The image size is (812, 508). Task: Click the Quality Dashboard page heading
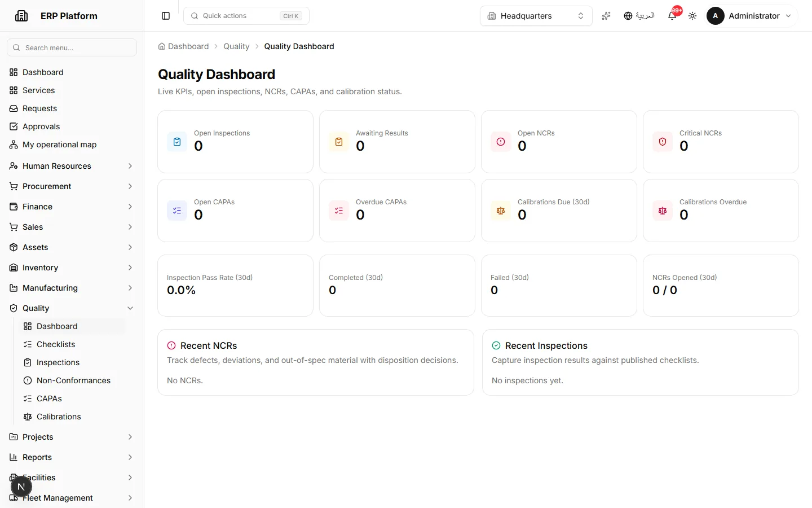(x=217, y=75)
